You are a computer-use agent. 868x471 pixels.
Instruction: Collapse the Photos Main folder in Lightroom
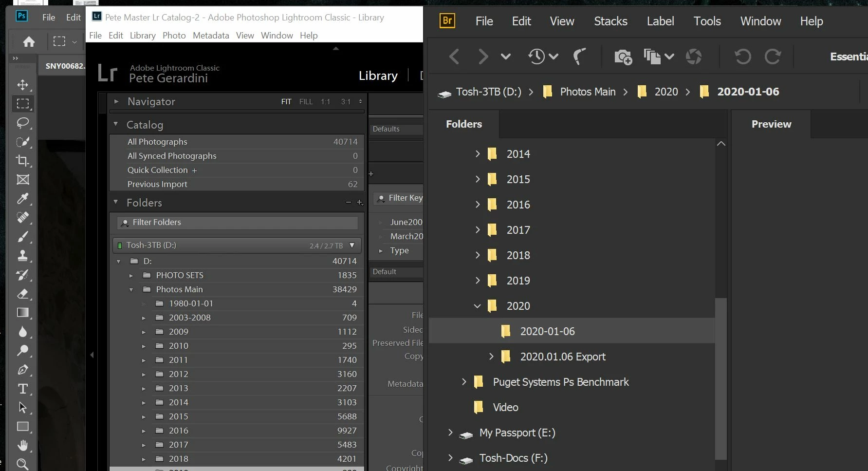click(x=131, y=290)
